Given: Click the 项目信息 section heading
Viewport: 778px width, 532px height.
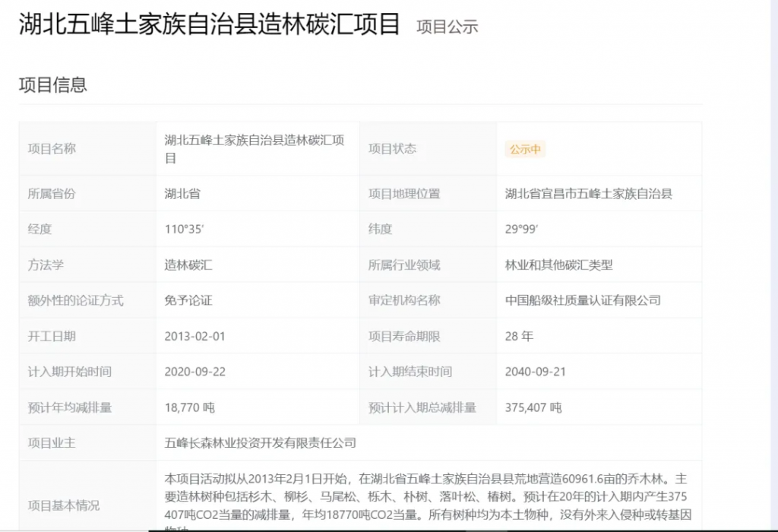Looking at the screenshot, I should [x=52, y=84].
